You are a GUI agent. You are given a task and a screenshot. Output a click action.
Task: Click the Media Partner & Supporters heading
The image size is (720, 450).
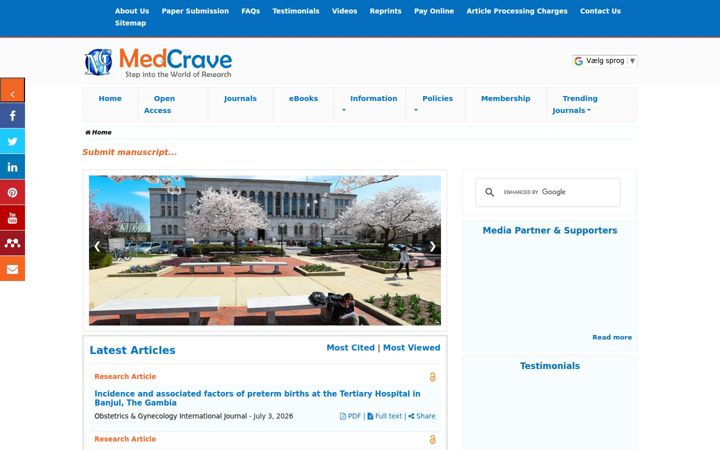point(550,231)
